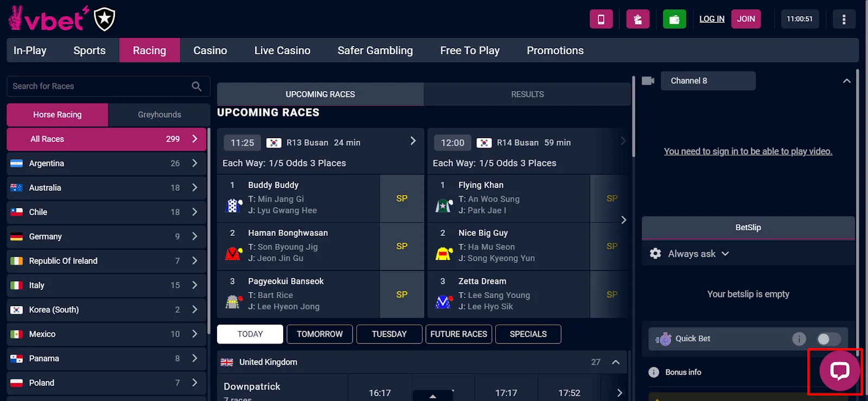Open the Always ask dropdown

(x=698, y=254)
